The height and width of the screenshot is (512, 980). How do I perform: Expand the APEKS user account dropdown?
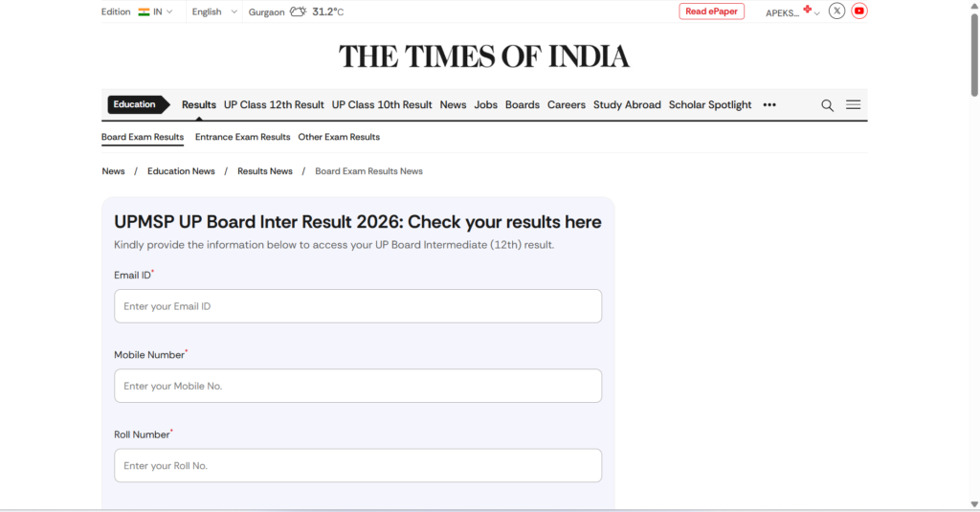[x=792, y=12]
